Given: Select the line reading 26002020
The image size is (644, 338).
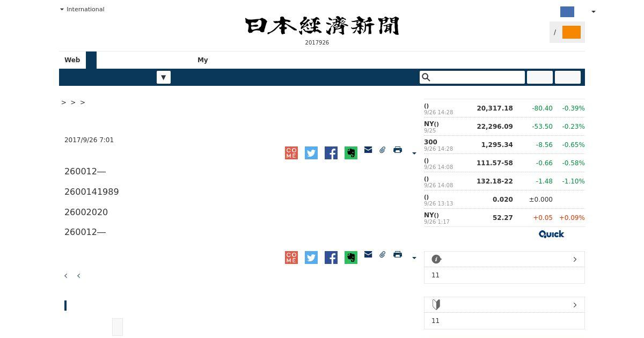Looking at the screenshot, I should pos(86,212).
